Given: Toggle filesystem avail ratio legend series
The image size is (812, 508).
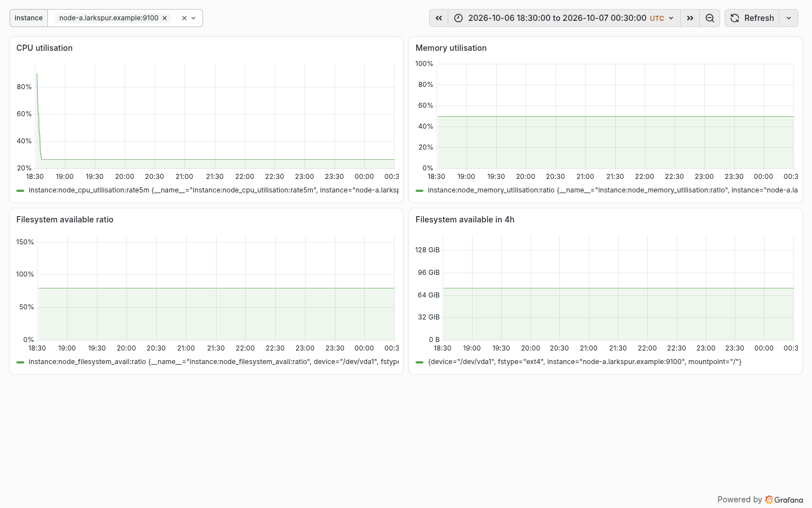Looking at the screenshot, I should tap(213, 362).
